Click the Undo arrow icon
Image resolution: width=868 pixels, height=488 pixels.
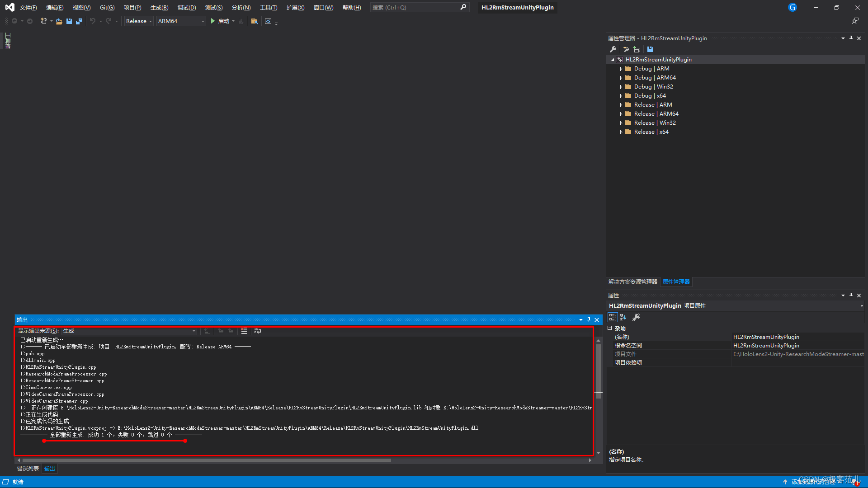pos(93,21)
